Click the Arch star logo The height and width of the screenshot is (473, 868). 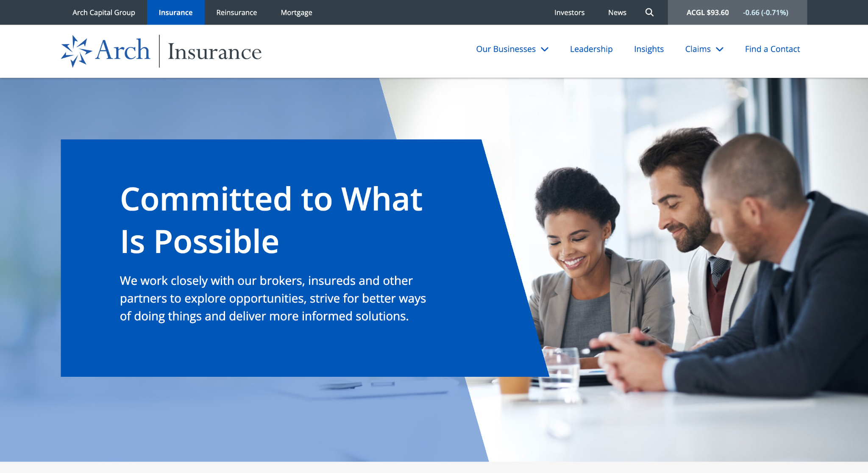point(76,51)
